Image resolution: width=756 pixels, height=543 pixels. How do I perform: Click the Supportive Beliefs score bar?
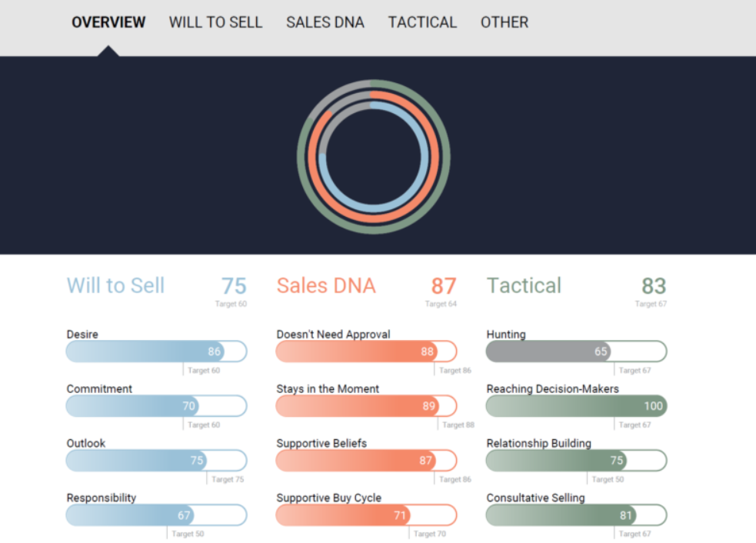(366, 461)
